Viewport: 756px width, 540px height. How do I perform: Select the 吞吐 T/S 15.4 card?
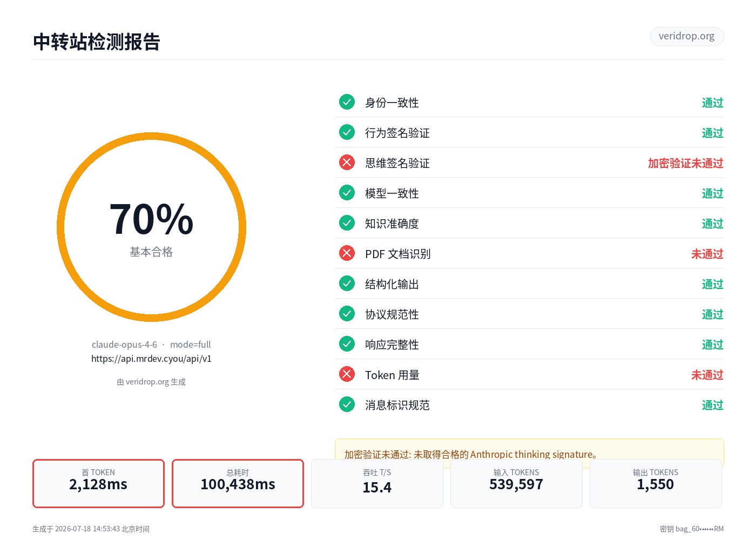click(x=377, y=483)
